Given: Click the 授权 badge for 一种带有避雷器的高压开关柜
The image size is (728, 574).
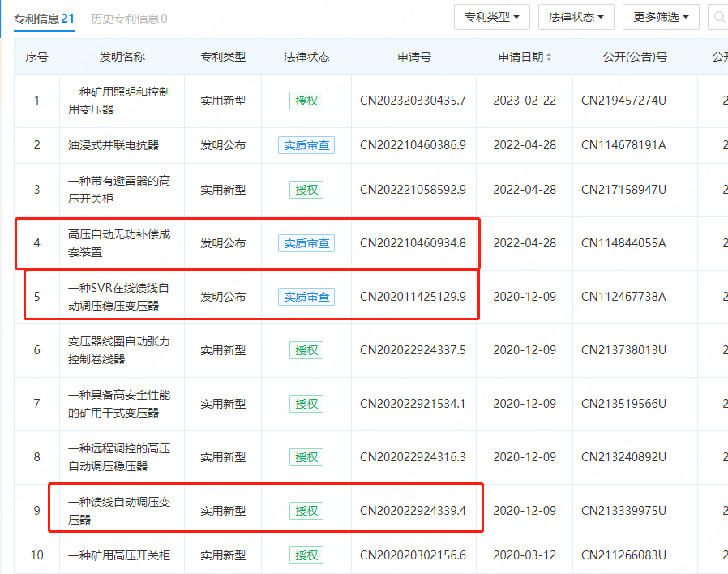Looking at the screenshot, I should tap(306, 190).
